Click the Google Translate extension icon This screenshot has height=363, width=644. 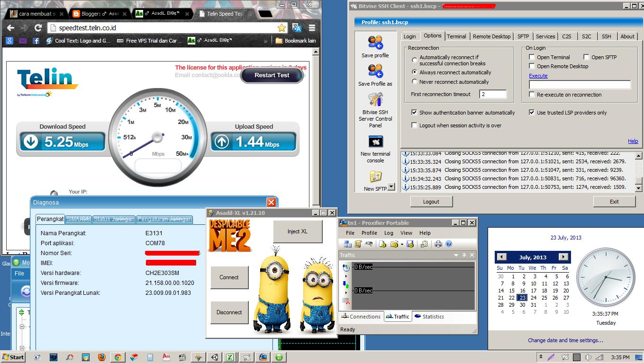[297, 28]
